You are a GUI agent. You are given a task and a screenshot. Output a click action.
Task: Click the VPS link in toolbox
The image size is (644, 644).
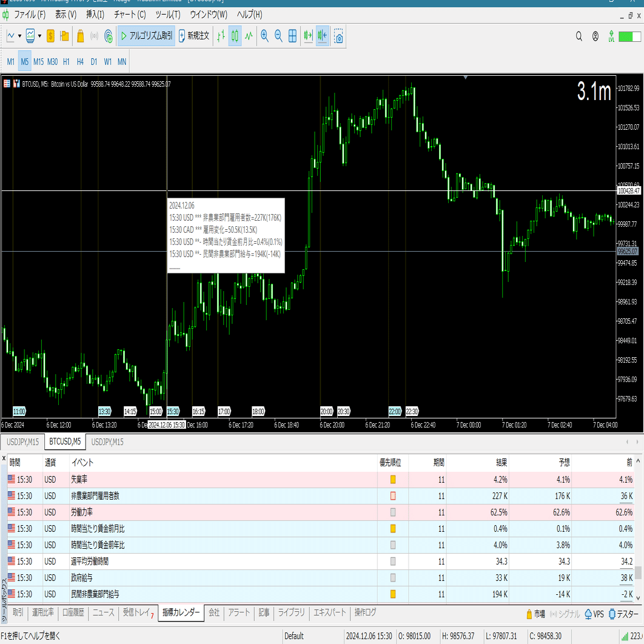[594, 614]
